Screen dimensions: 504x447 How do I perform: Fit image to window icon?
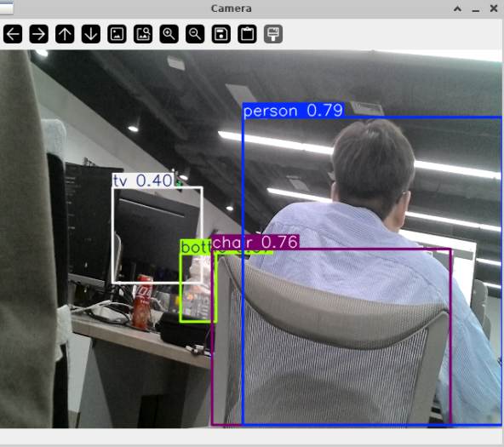point(143,34)
